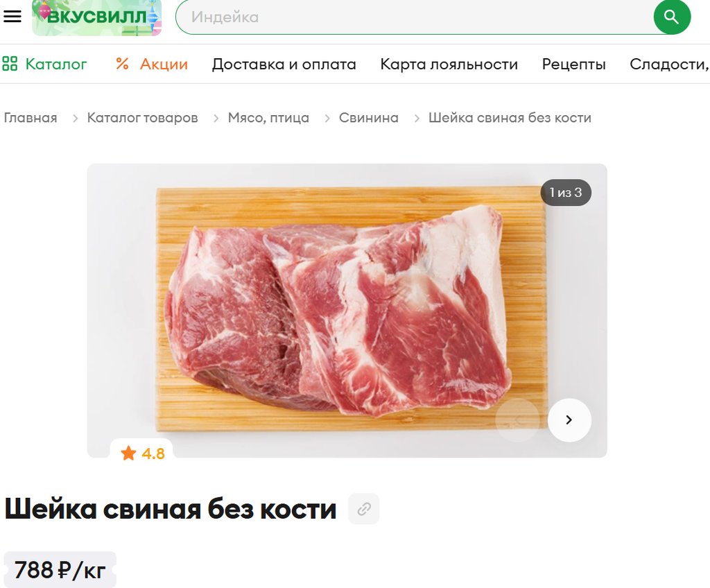
Task: Click the orange rating star
Action: tap(128, 453)
